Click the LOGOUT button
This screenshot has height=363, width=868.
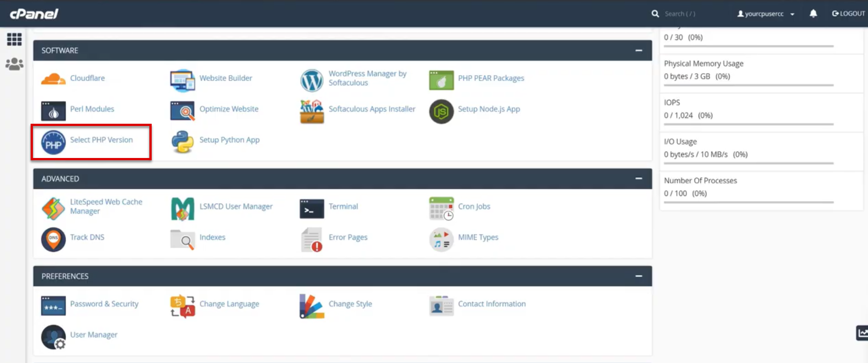click(x=848, y=14)
